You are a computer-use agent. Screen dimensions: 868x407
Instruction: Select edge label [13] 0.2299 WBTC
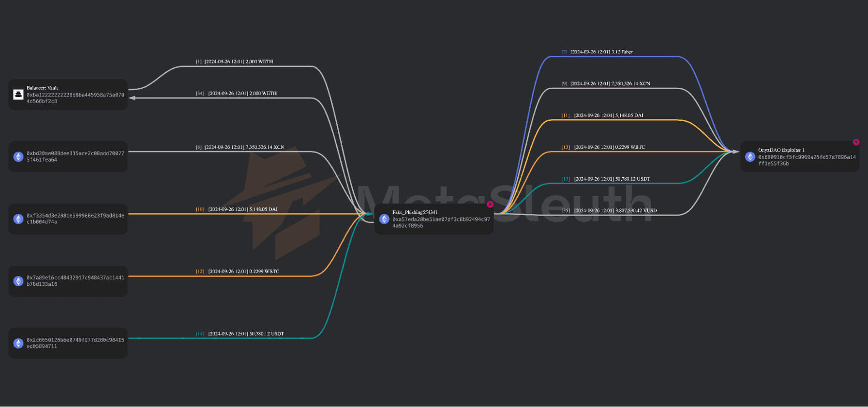point(603,147)
